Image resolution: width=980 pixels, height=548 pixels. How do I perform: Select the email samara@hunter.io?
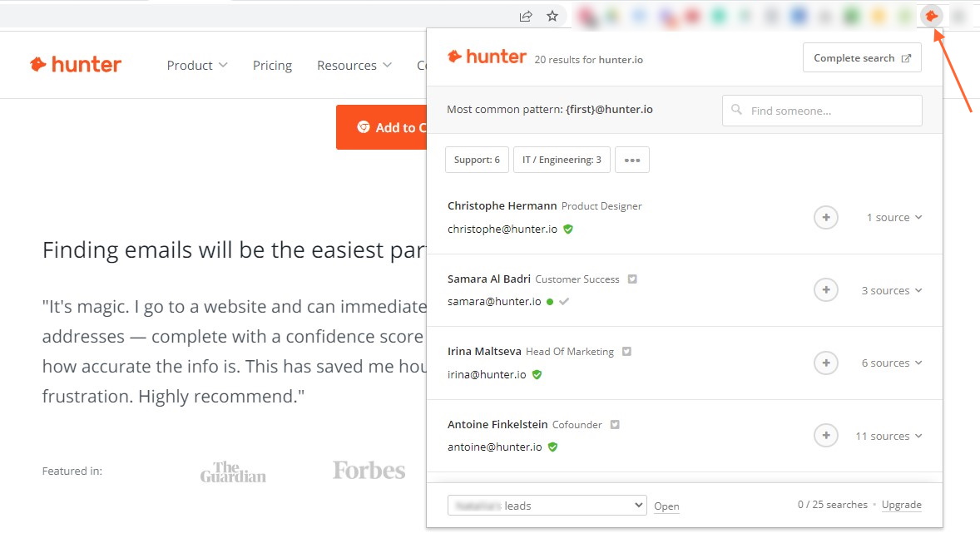tap(494, 302)
